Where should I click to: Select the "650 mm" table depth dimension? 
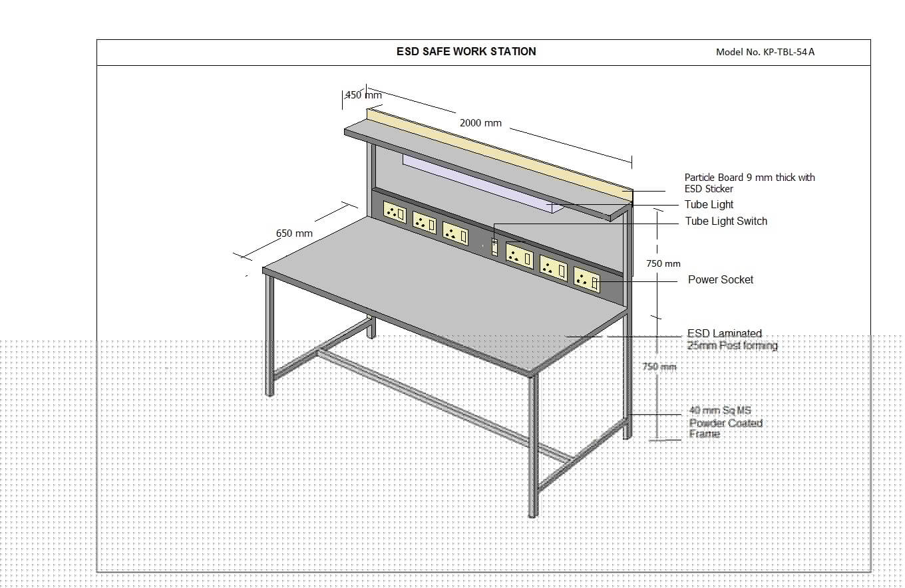coord(294,233)
